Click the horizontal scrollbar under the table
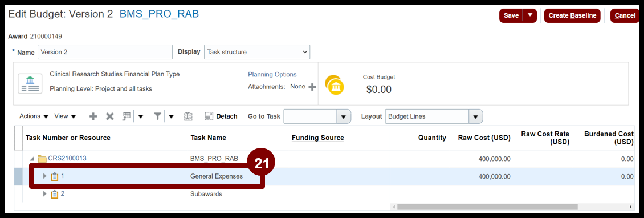Image resolution: width=644 pixels, height=218 pixels. 513,207
